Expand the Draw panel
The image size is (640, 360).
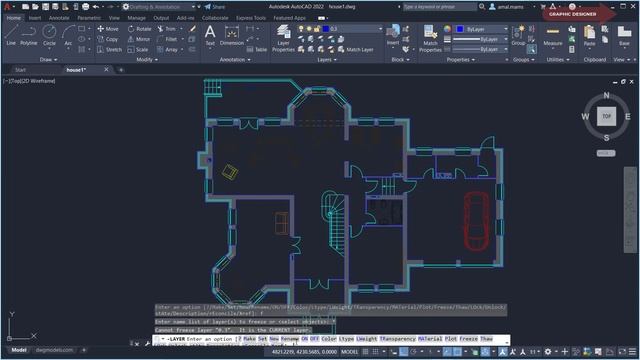pyautogui.click(x=48, y=60)
